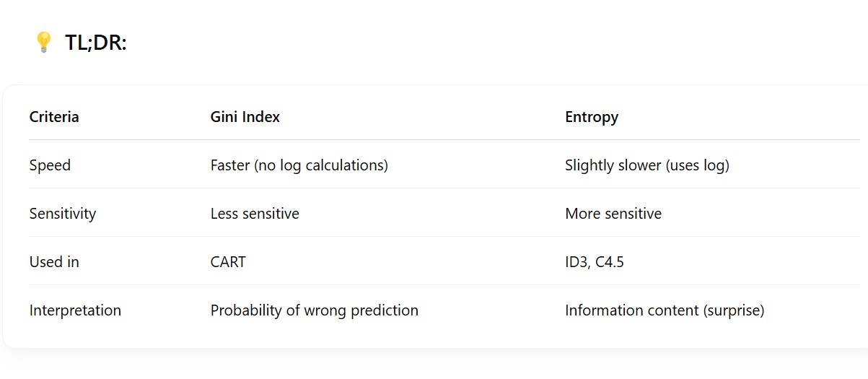The width and height of the screenshot is (868, 379).
Task: Click the 'ID3, C4.5' cell
Action: (x=594, y=262)
